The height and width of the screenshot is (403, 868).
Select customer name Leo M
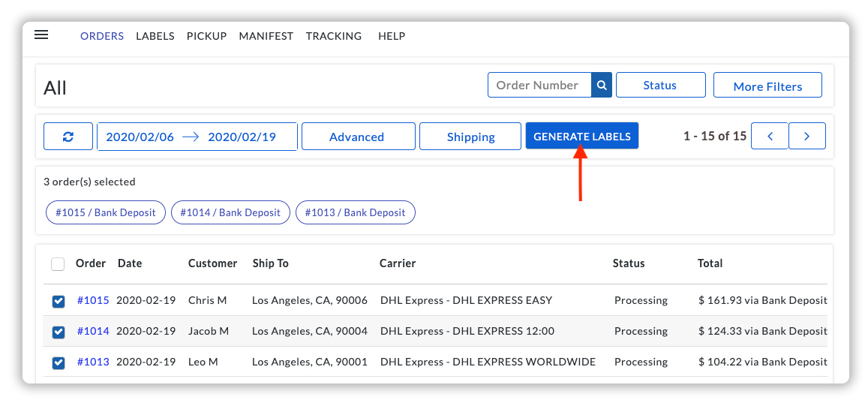[x=203, y=362]
